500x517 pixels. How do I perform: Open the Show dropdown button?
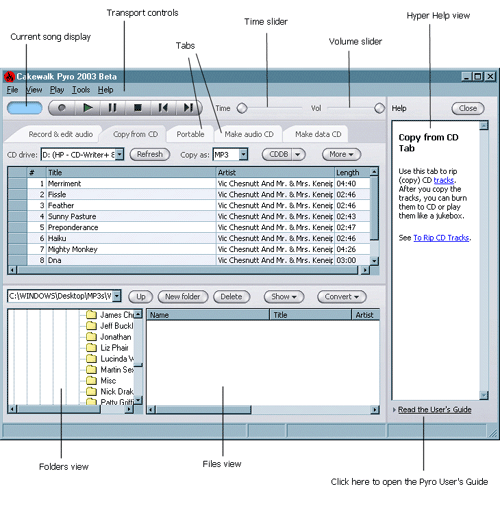coord(284,297)
